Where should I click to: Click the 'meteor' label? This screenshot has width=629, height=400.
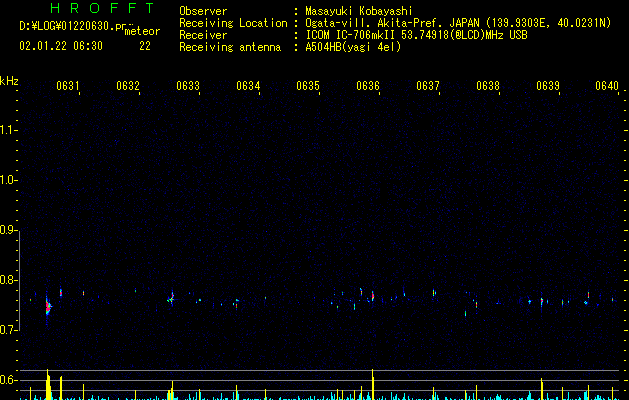coord(142,31)
